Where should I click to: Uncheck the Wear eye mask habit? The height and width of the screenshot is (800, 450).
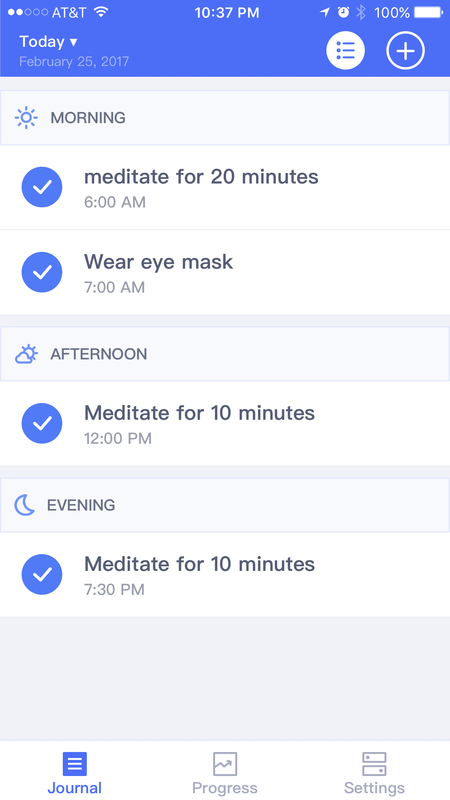[x=42, y=272]
